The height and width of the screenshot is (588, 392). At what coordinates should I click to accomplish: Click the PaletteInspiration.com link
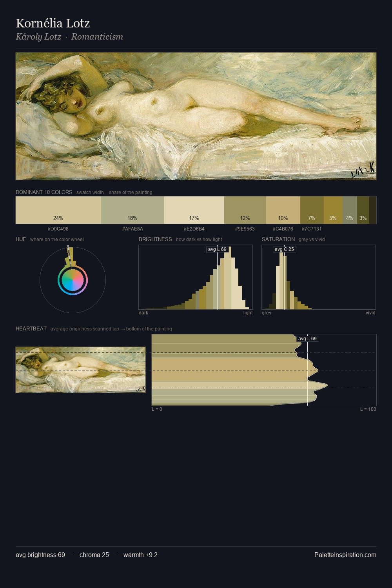[345, 555]
